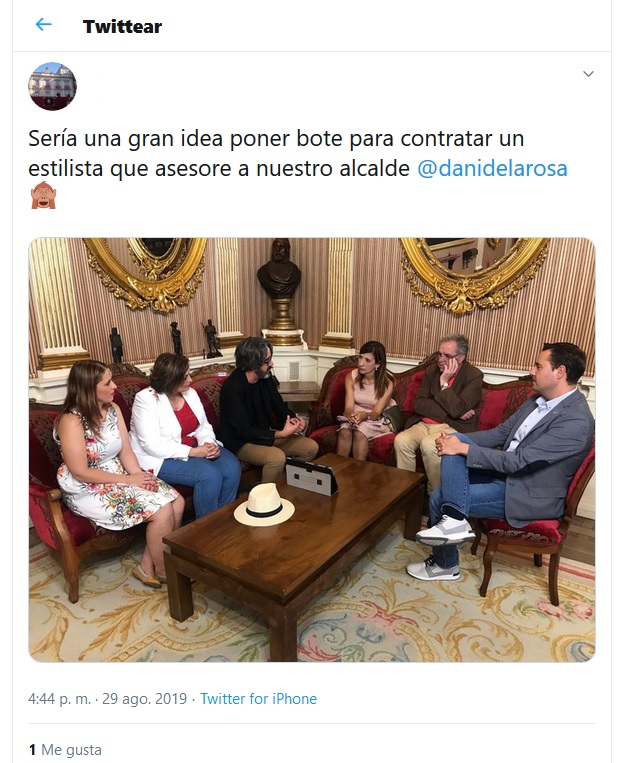Click the tablet standing on the wooden table
618x763 pixels.
click(312, 475)
